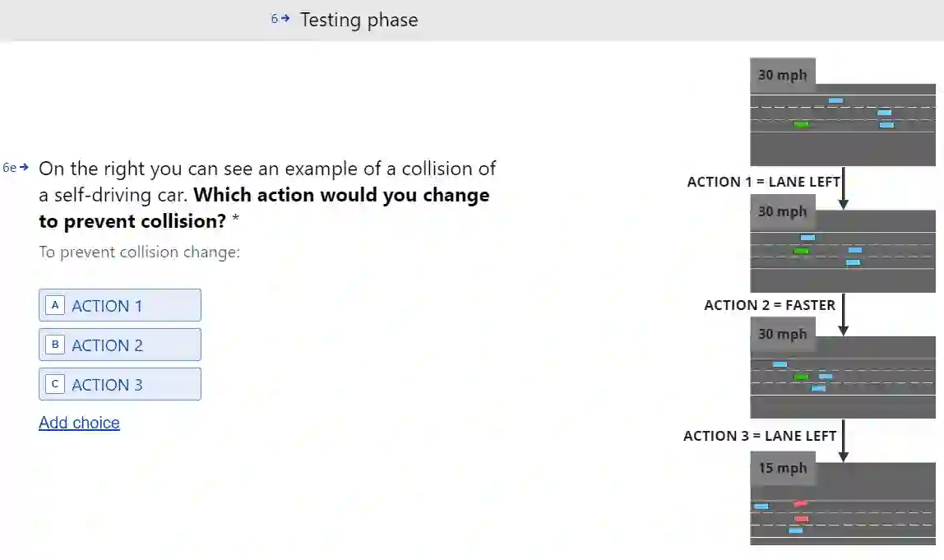Add a new choice to the question
This screenshot has width=944, height=560.
(x=79, y=423)
